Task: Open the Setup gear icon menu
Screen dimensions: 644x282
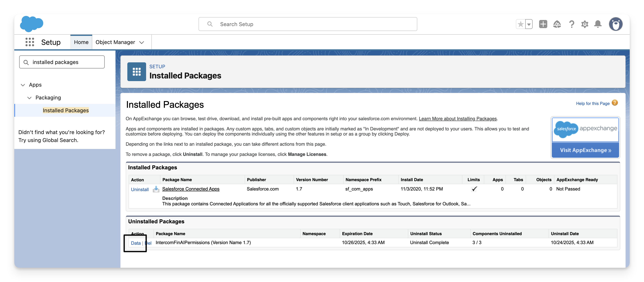Action: click(x=585, y=24)
